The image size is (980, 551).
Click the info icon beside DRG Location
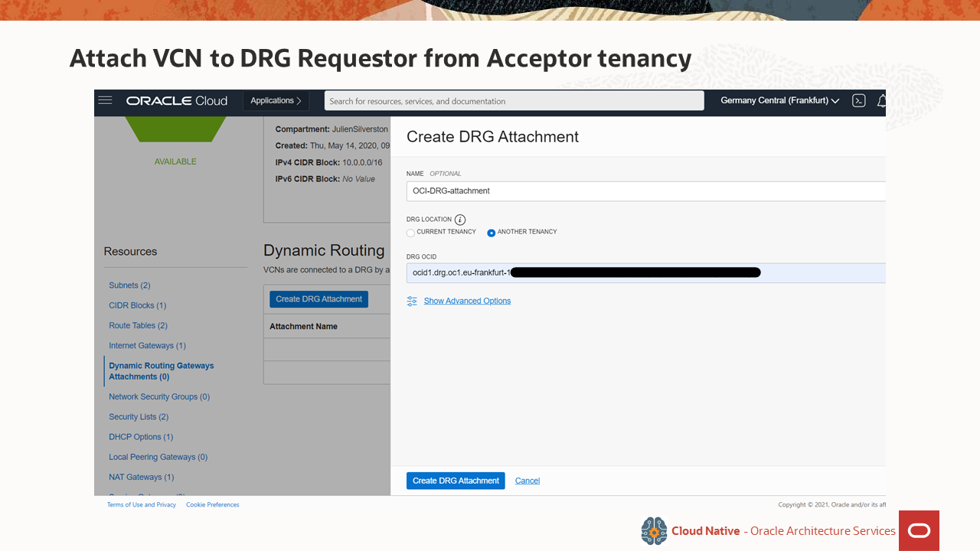[460, 220]
